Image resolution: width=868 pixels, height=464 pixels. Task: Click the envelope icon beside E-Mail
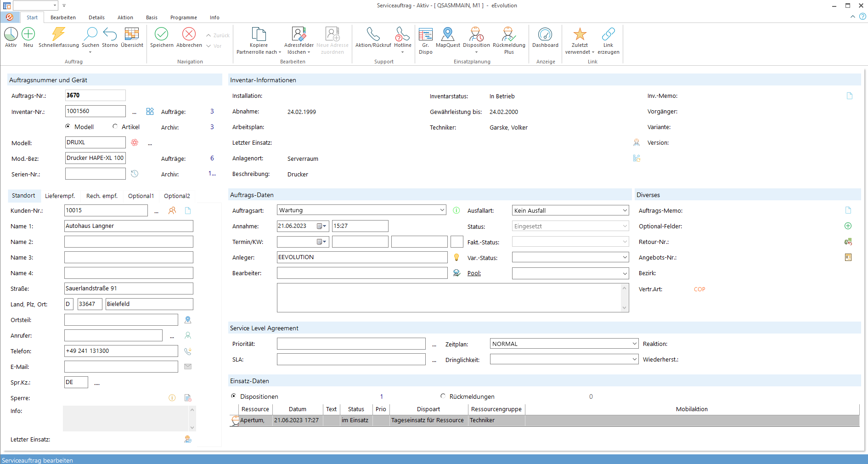pyautogui.click(x=188, y=367)
